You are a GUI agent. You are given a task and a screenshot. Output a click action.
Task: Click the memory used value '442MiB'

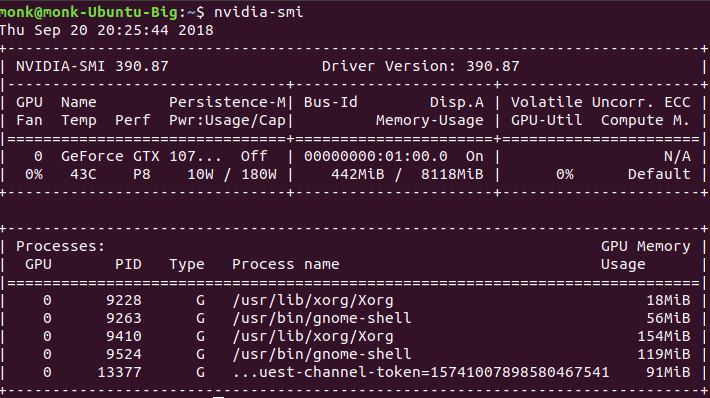click(358, 174)
